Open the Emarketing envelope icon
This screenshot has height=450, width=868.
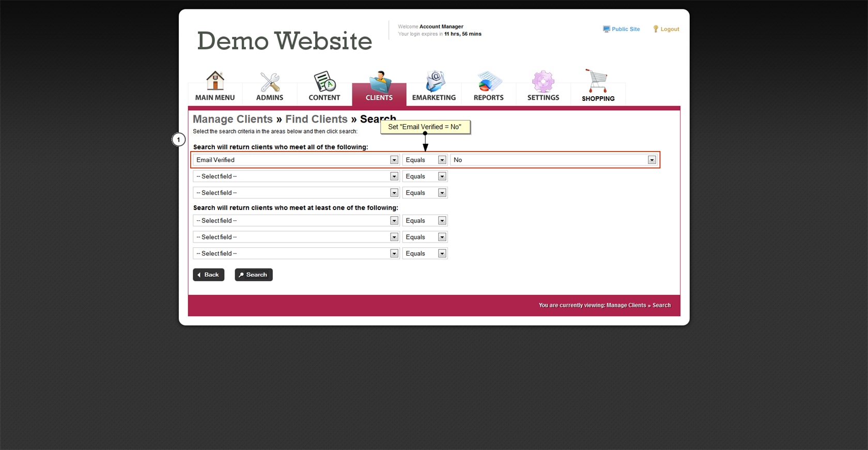click(434, 82)
